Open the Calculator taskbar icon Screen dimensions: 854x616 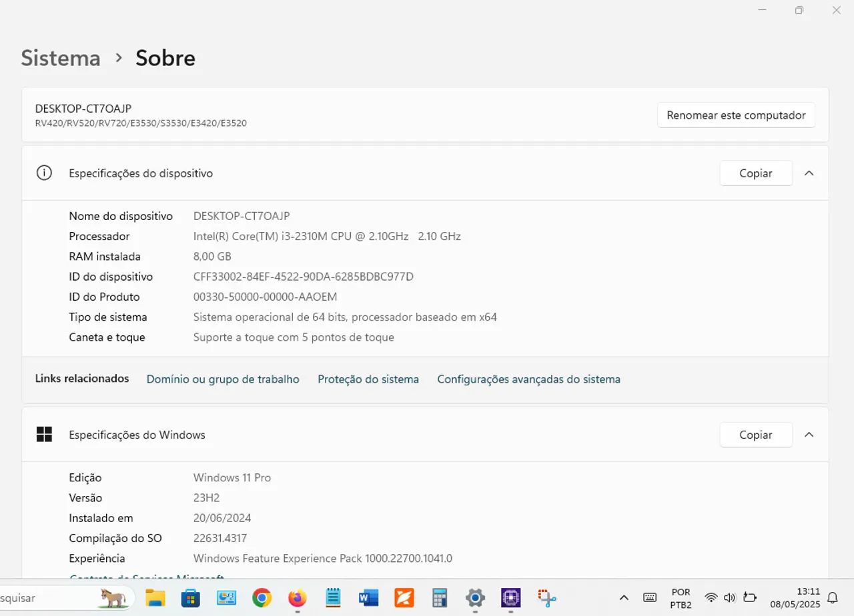[x=440, y=597]
